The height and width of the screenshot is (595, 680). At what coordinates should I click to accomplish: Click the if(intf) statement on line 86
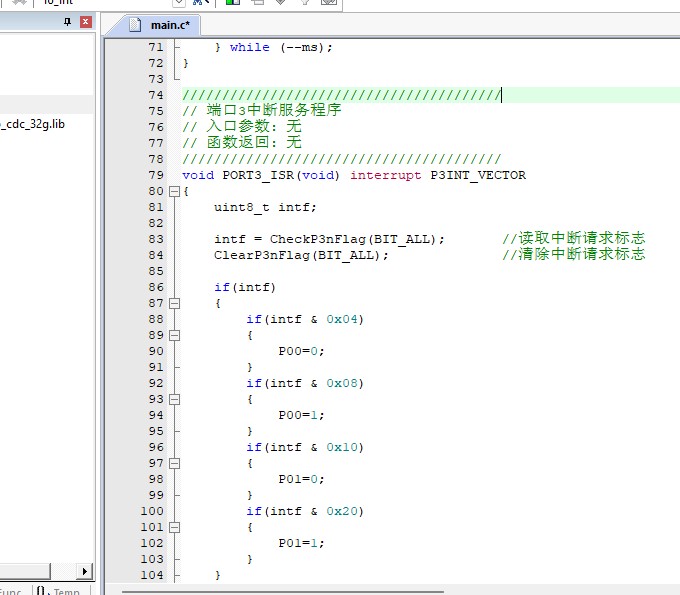pos(245,287)
